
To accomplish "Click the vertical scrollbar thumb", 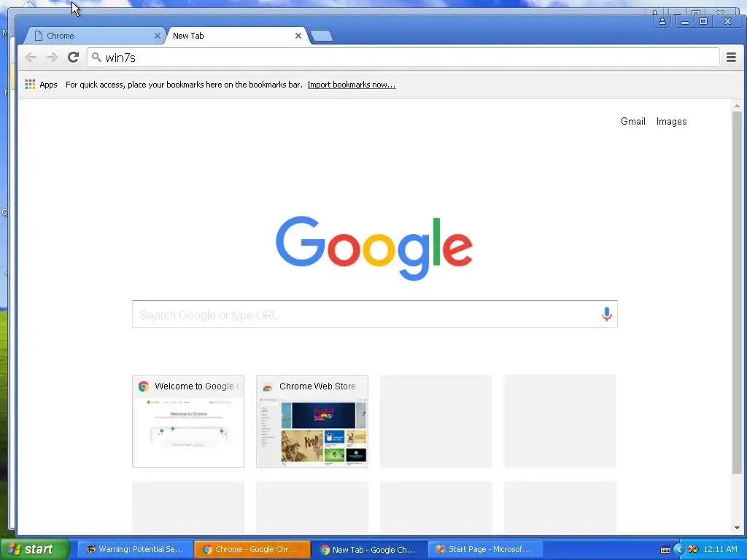I will pyautogui.click(x=737, y=292).
